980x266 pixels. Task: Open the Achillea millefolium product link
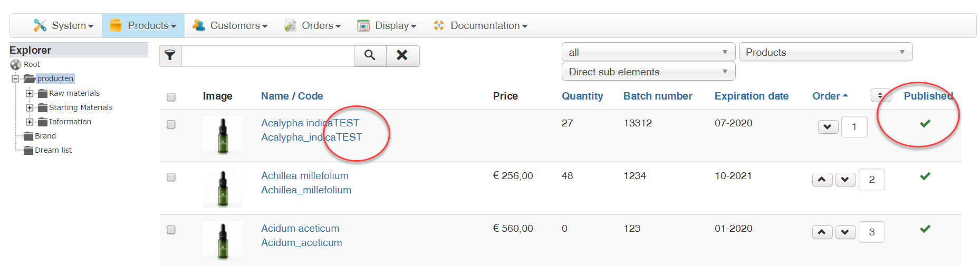[x=304, y=176]
